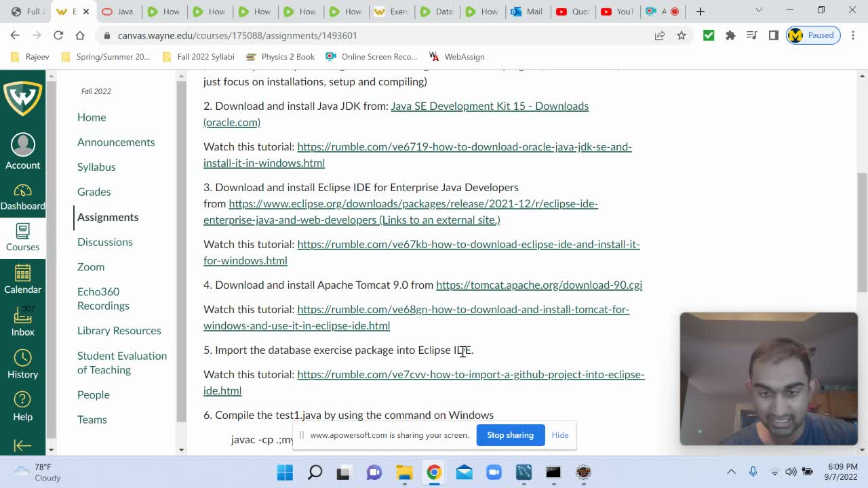Click the page vertical scrollbar thumb

862,232
